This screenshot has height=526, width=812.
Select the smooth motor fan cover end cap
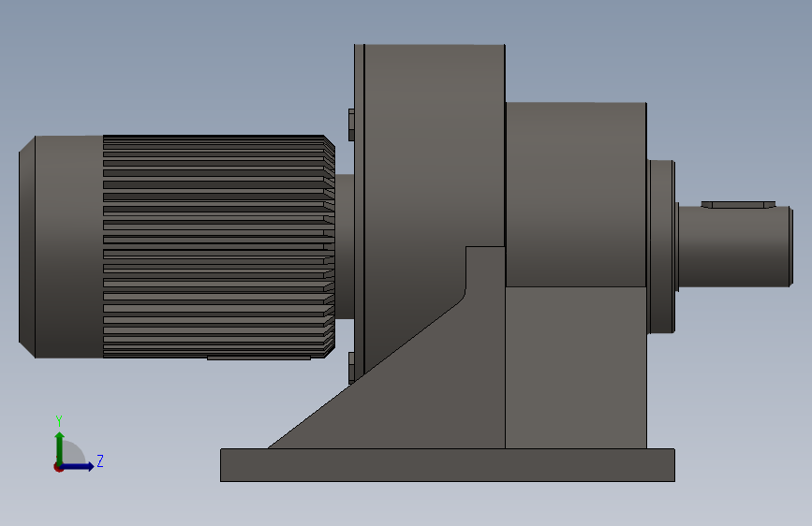tap(61, 246)
